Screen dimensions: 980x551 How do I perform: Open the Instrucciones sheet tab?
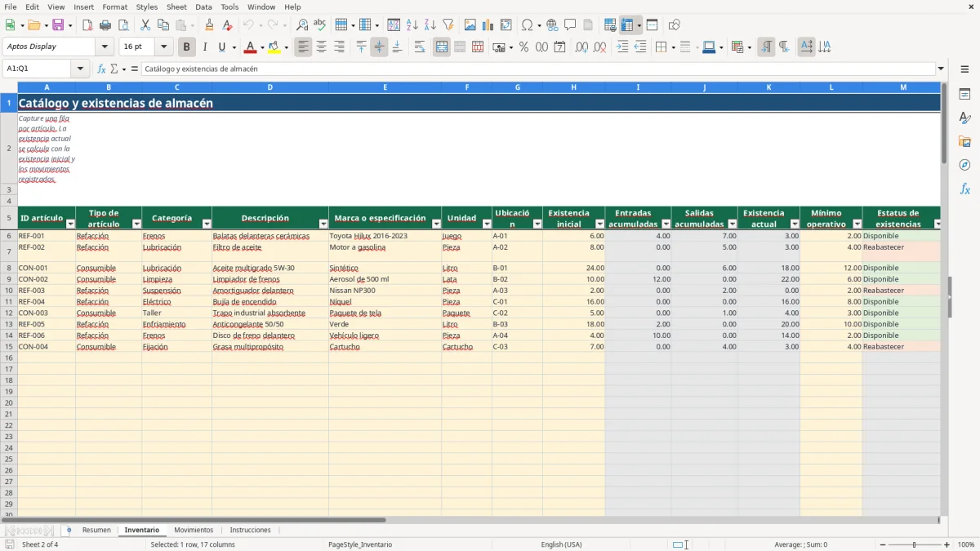coord(250,530)
